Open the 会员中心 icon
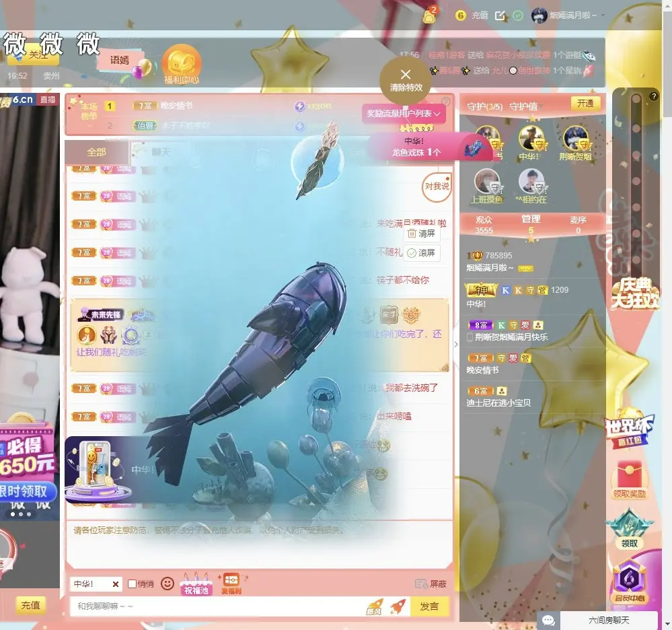The width and height of the screenshot is (672, 630). [629, 582]
